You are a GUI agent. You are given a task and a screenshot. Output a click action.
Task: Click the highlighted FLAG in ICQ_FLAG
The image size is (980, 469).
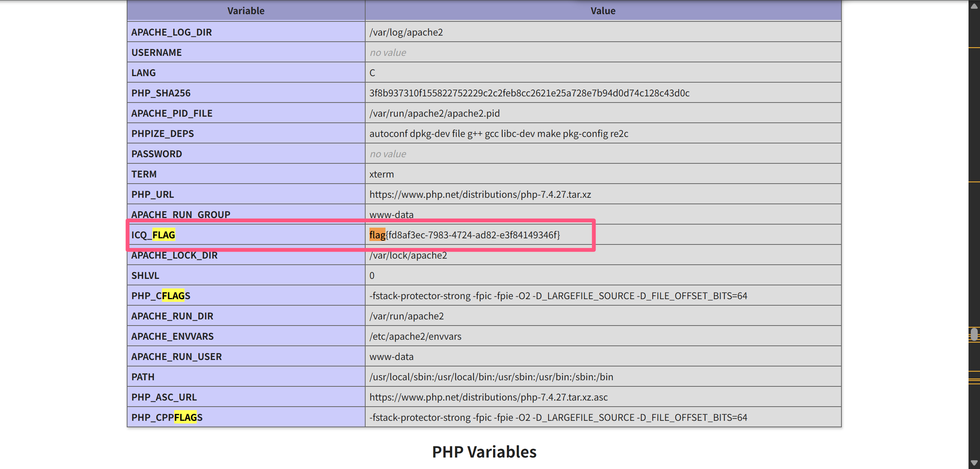[163, 235]
